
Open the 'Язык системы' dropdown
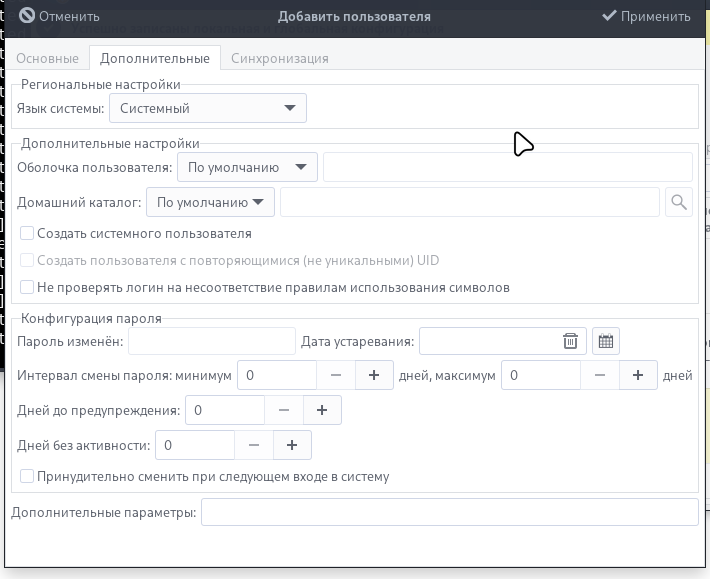(207, 108)
